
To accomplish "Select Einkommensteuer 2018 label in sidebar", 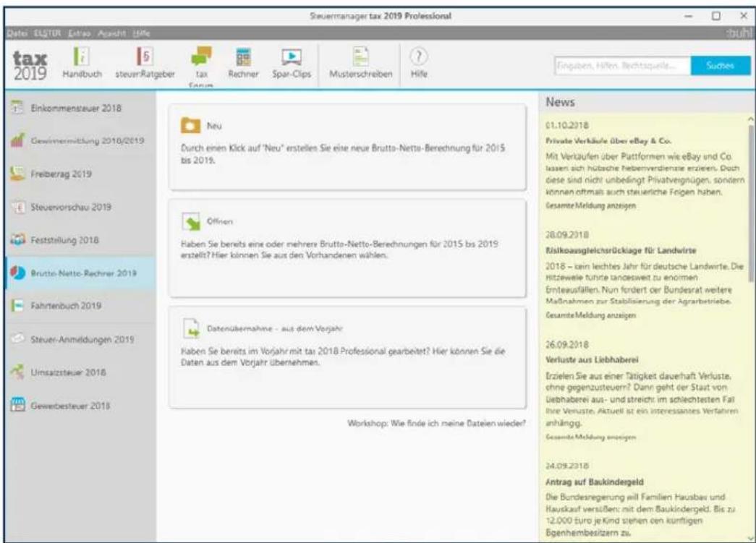I will click(x=76, y=108).
